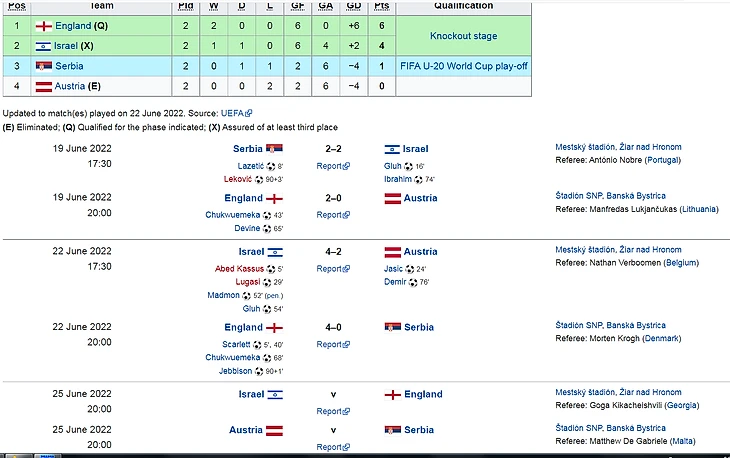This screenshot has width=730, height=458.
Task: Click Austria flag in standings table fourth row
Action: click(43, 86)
